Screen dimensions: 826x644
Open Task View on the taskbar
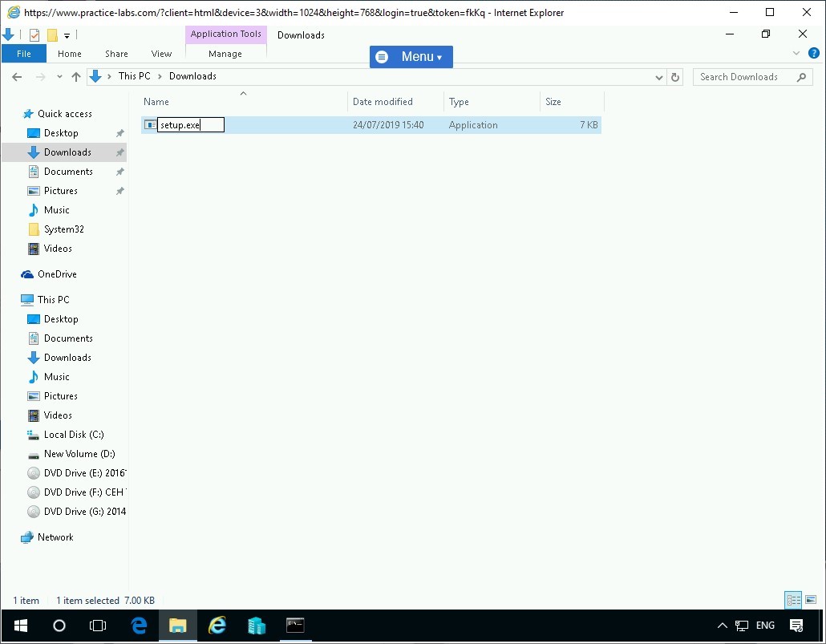point(98,626)
